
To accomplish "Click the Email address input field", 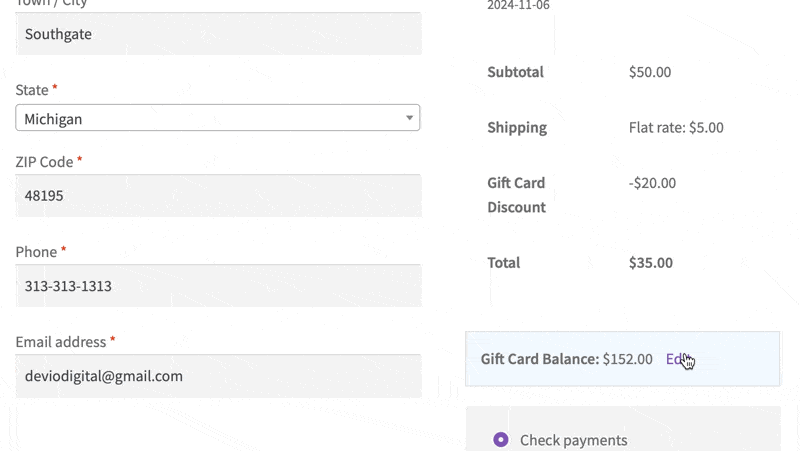I will pyautogui.click(x=218, y=376).
